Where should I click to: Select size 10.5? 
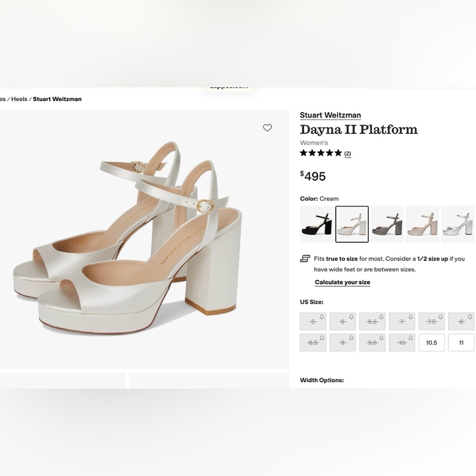[x=431, y=342]
